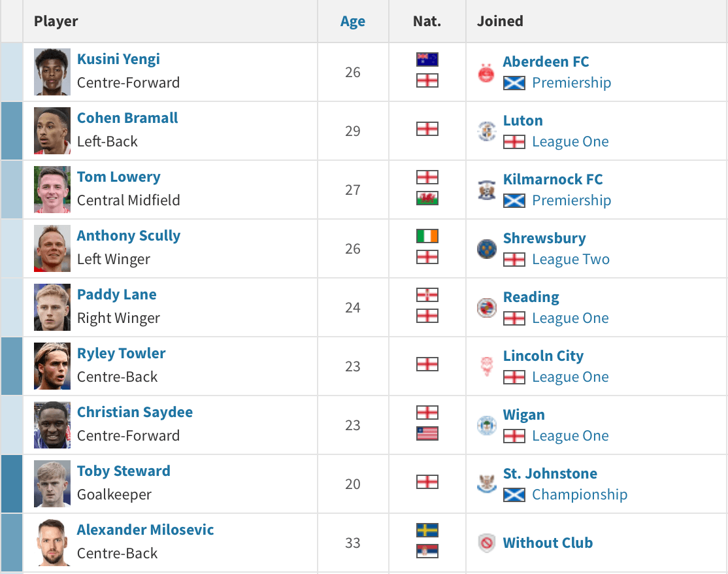Click Toby Steward's portrait thumbnail
This screenshot has height=574, width=728.
pyautogui.click(x=52, y=484)
